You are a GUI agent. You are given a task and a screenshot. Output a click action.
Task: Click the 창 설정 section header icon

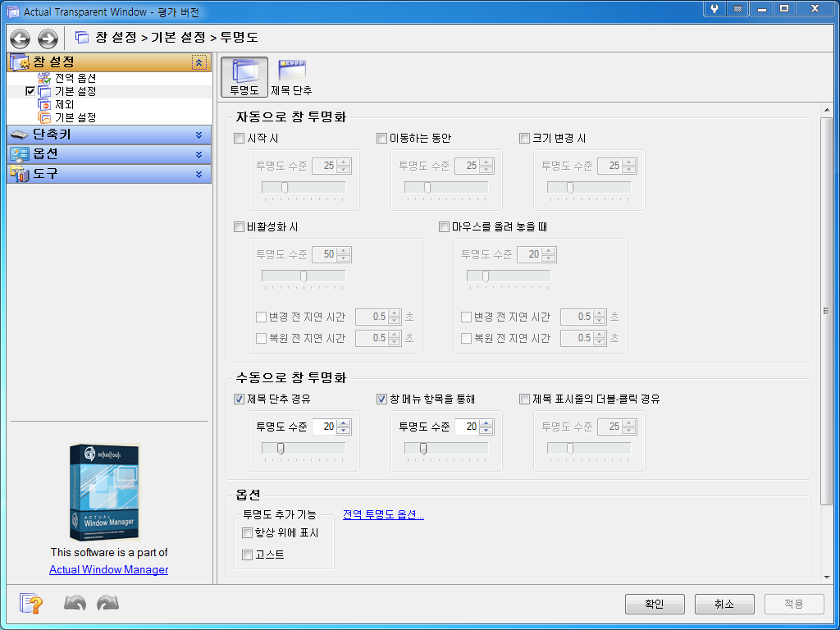[20, 62]
